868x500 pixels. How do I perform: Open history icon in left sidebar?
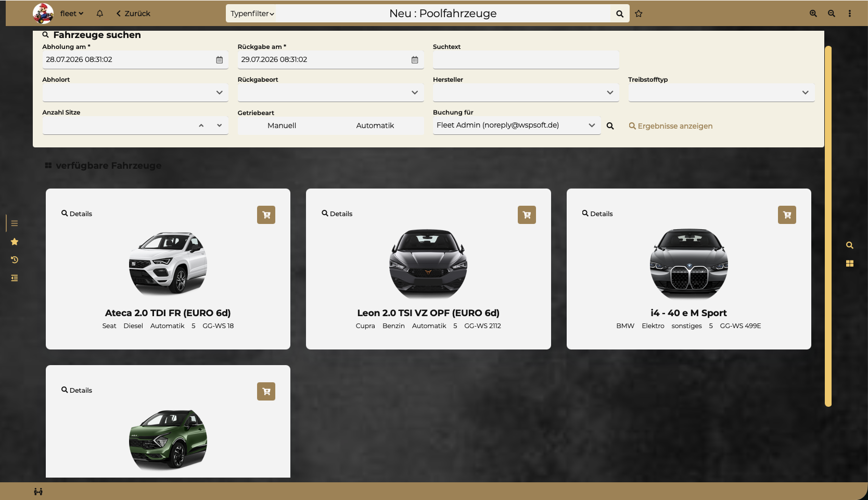tap(15, 260)
